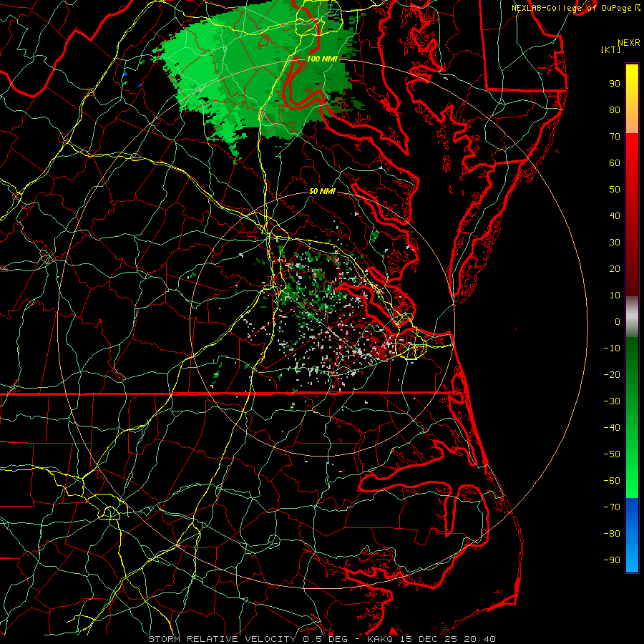Click the -20 value on the velocity scale
Image resolution: width=644 pixels, height=644 pixels.
coord(612,375)
